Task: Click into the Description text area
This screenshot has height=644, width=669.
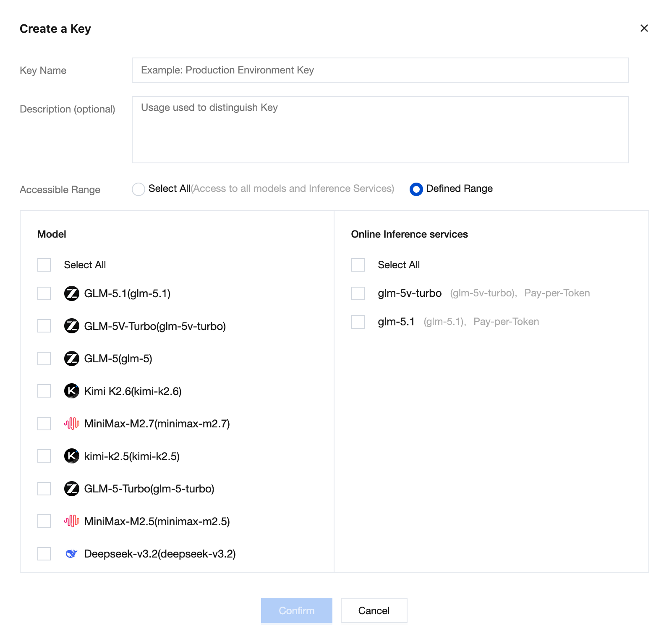Action: (x=380, y=130)
